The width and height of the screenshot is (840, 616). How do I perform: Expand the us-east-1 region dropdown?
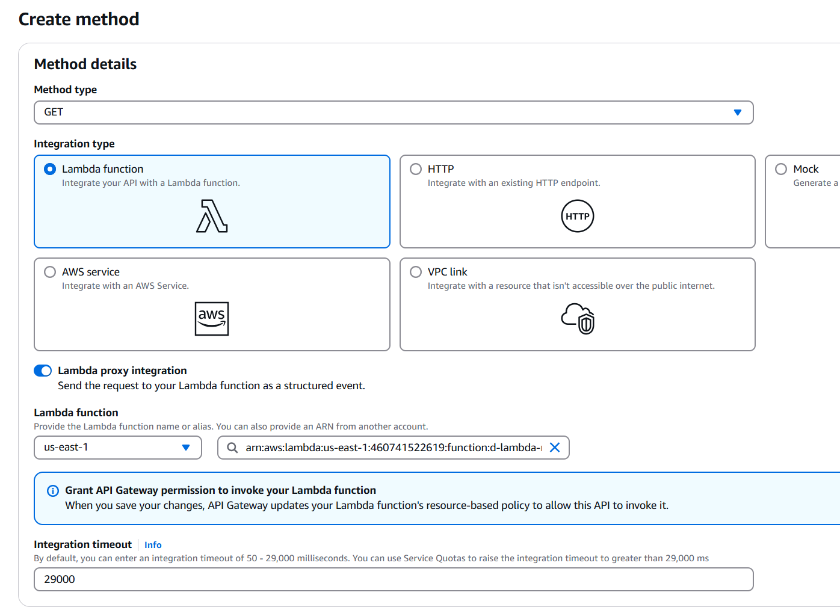117,448
